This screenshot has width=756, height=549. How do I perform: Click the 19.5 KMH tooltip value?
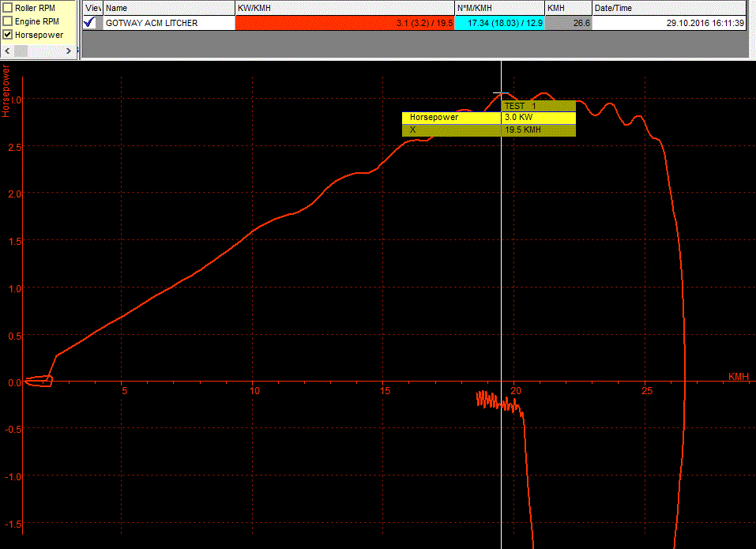tap(538, 130)
